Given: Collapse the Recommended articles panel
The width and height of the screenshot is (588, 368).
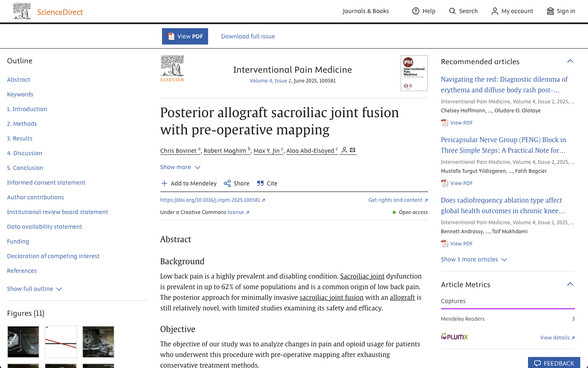Looking at the screenshot, I should coord(570,61).
